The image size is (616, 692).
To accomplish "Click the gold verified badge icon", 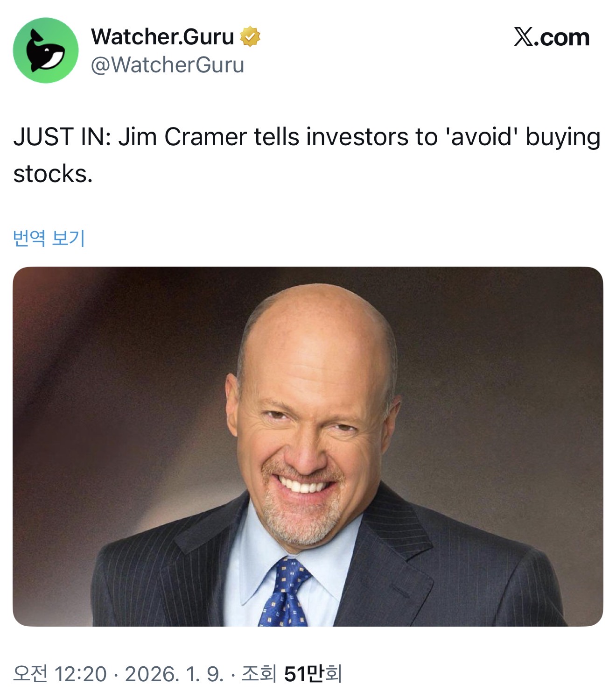I will coord(250,36).
